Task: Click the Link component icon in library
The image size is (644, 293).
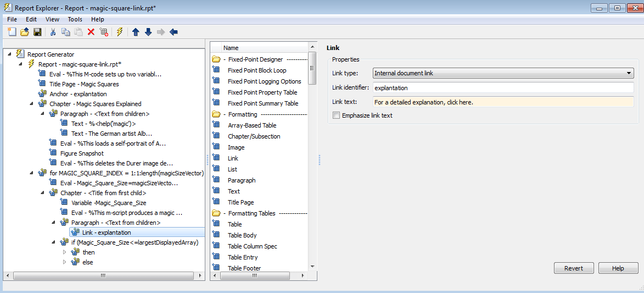Action: pyautogui.click(x=216, y=158)
